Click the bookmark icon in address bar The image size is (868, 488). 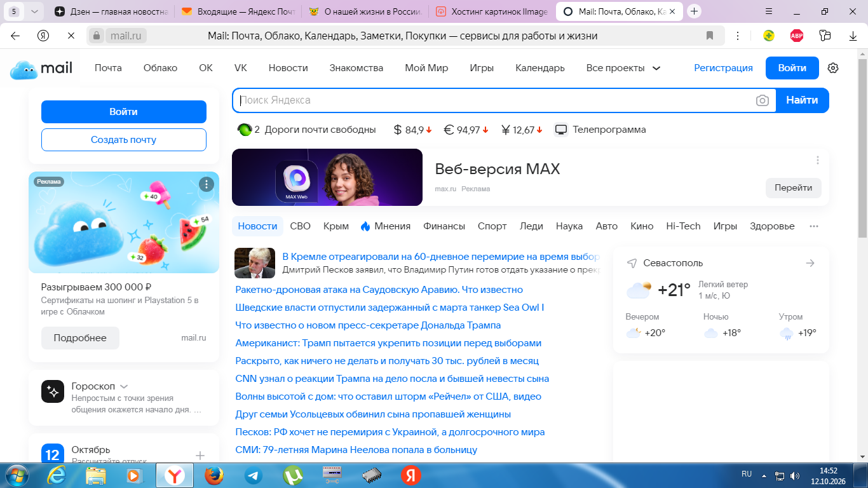pyautogui.click(x=710, y=36)
